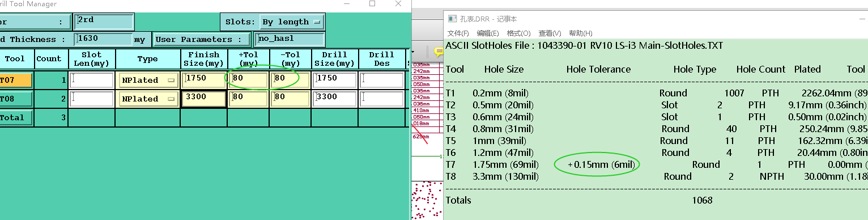Click the +Tol field for T08
The height and width of the screenshot is (220, 868).
tap(248, 99)
